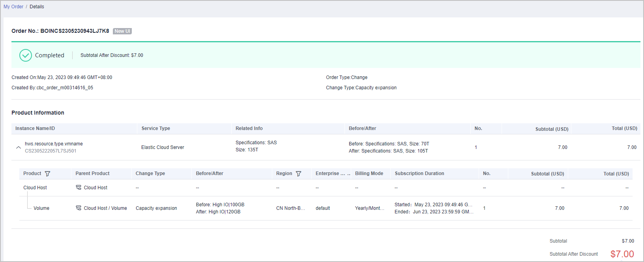
Task: Click the truncated Yearly/Mont billing mode cell
Action: (x=369, y=208)
